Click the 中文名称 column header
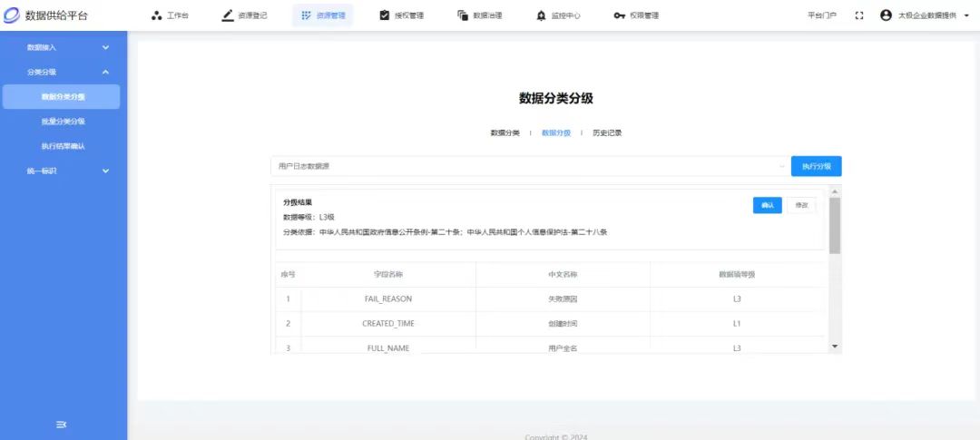The width and height of the screenshot is (980, 440). point(563,274)
